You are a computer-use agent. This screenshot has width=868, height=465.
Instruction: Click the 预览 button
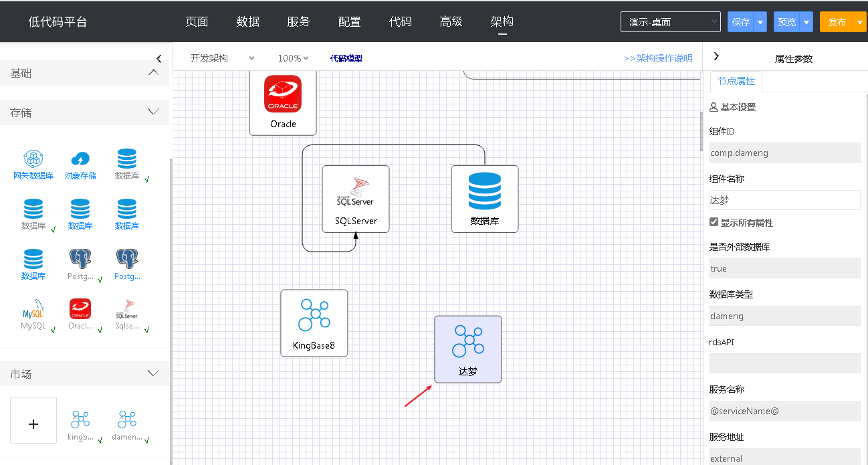click(x=787, y=22)
